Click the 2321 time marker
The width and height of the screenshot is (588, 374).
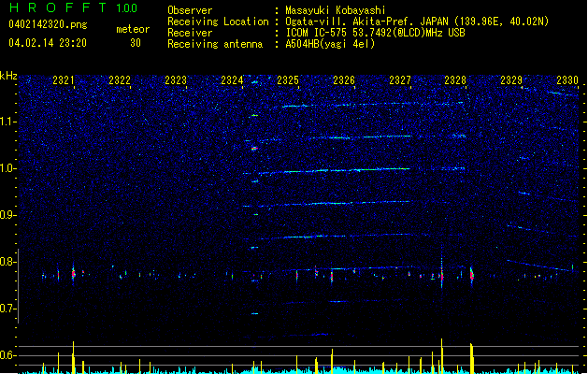[x=64, y=80]
